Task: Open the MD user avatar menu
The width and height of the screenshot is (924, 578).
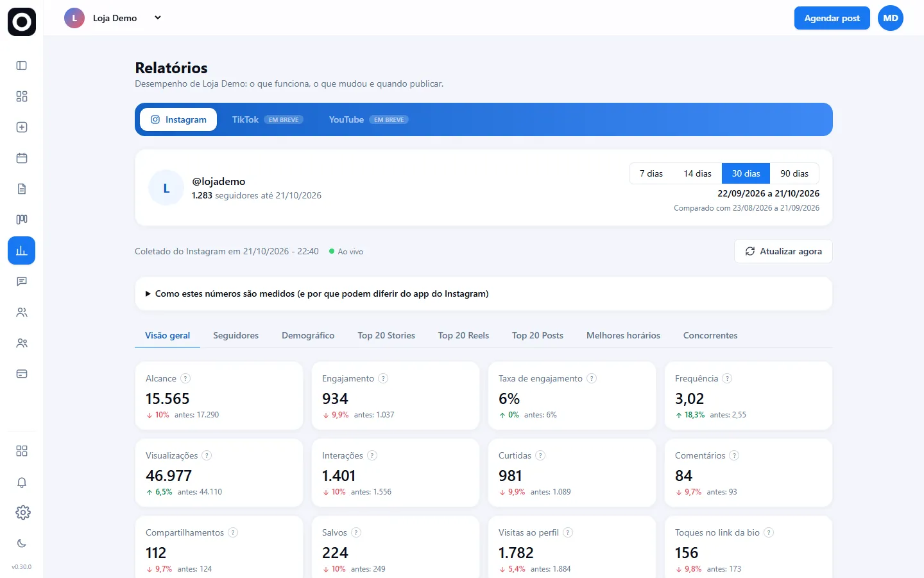Action: pyautogui.click(x=891, y=18)
